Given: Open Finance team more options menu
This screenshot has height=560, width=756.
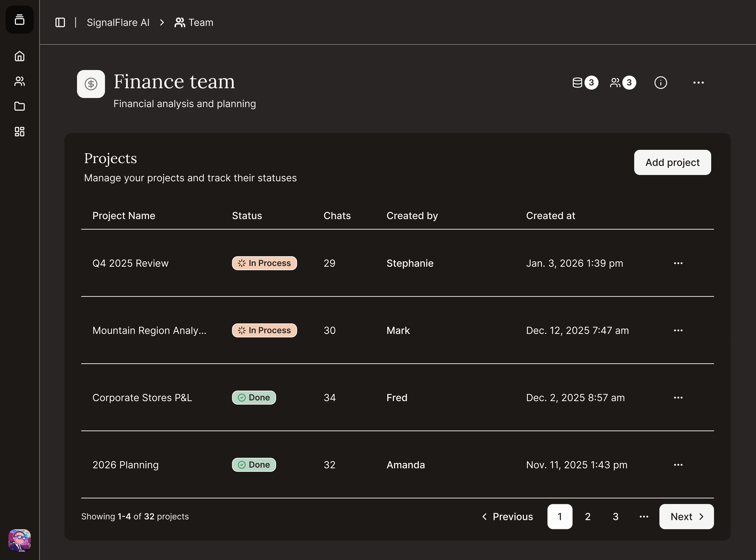Looking at the screenshot, I should pyautogui.click(x=698, y=83).
